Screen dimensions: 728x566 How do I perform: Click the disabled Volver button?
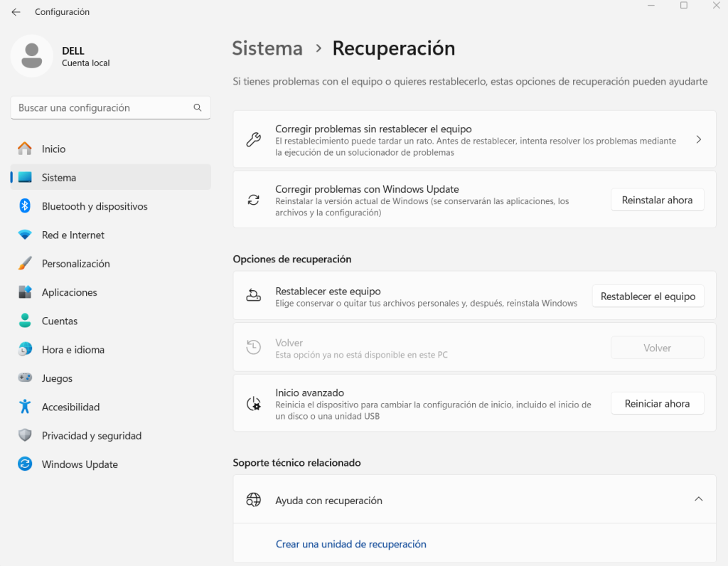(657, 348)
